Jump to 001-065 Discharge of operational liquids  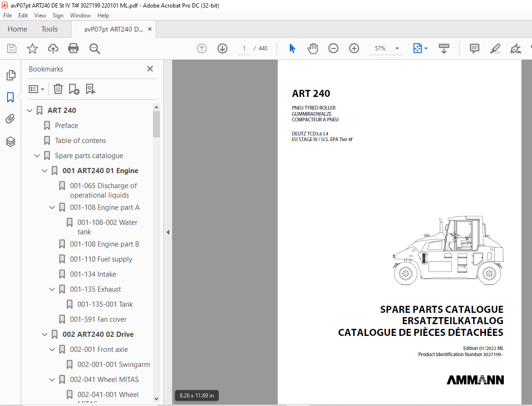(x=103, y=191)
